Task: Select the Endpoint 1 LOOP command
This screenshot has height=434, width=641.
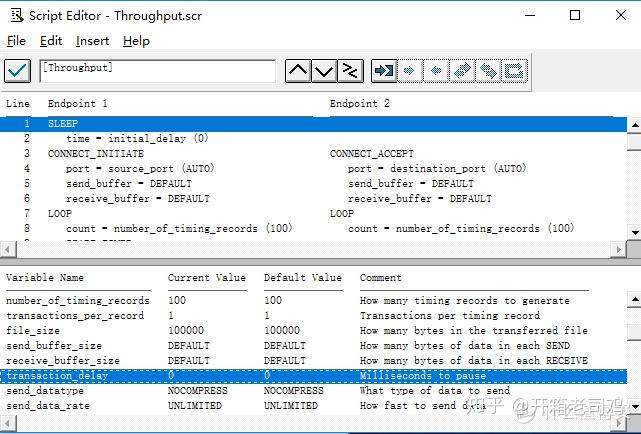Action: pyautogui.click(x=60, y=213)
